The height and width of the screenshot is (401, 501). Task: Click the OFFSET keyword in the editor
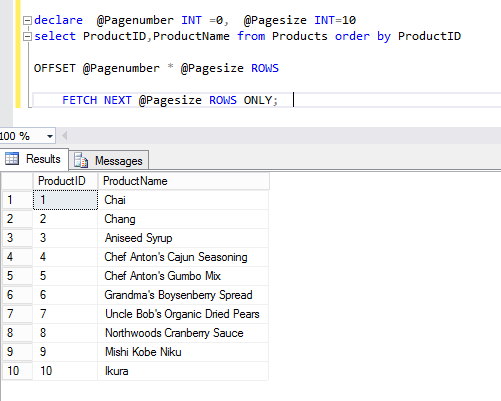click(x=55, y=68)
